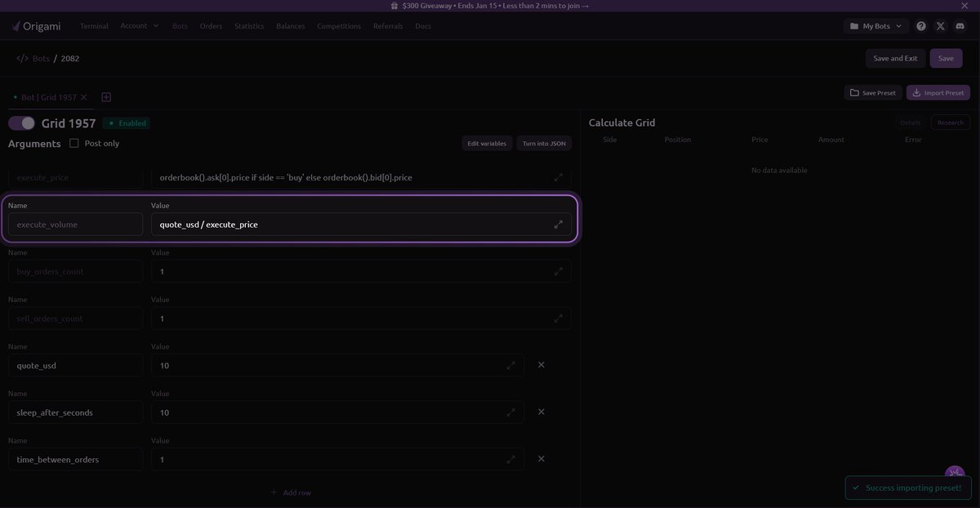The height and width of the screenshot is (508, 980).
Task: Click the Save and Exit button
Action: point(895,58)
